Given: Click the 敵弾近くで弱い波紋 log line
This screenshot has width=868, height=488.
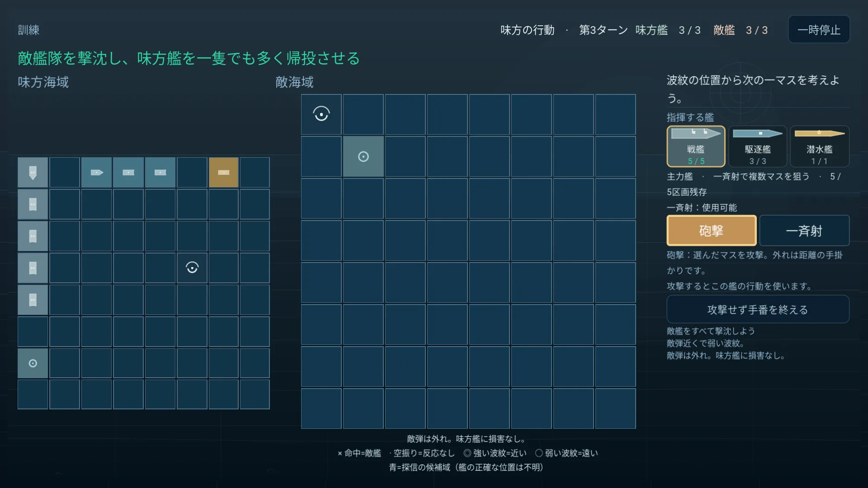Looking at the screenshot, I should 706,343.
